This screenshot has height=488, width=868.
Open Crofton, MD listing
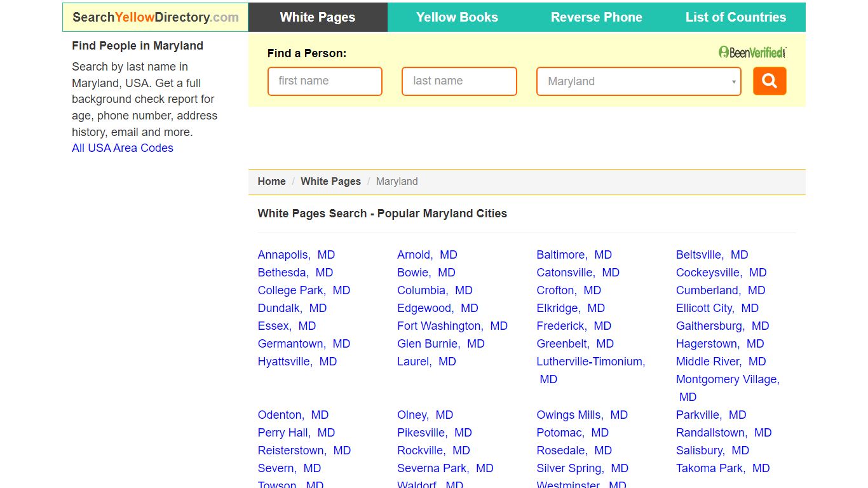[x=569, y=290]
